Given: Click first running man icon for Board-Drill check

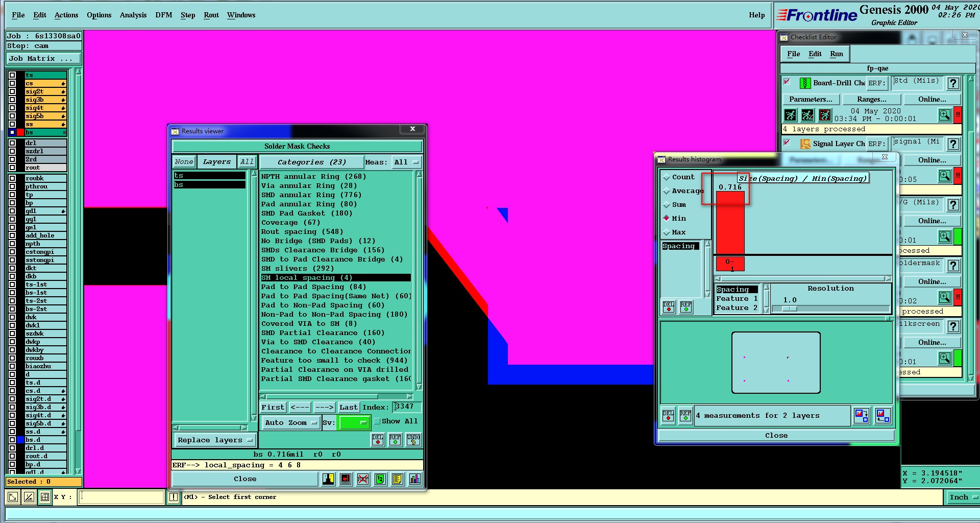Looking at the screenshot, I should 790,115.
